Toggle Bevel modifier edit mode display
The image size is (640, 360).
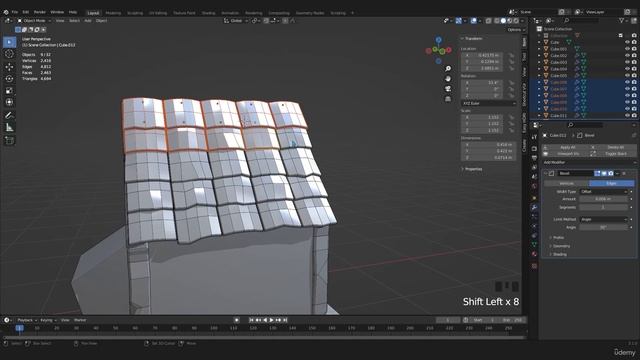coord(598,173)
